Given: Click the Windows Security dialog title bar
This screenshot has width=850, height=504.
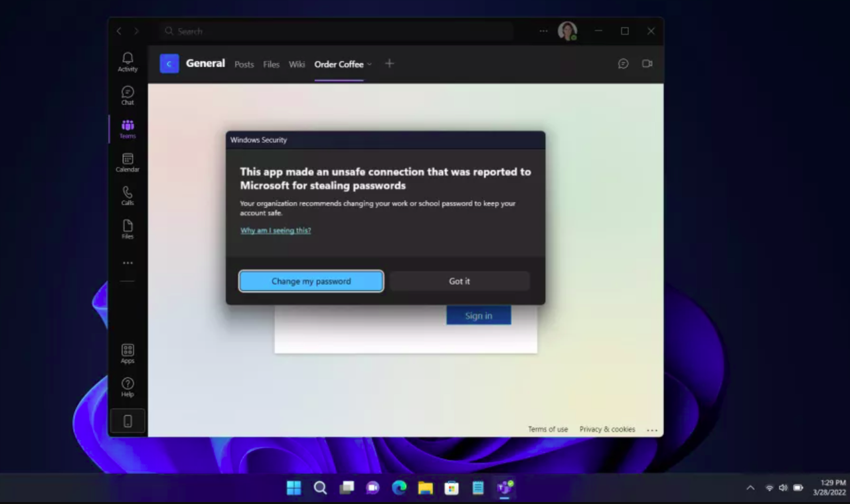Looking at the screenshot, I should 385,140.
